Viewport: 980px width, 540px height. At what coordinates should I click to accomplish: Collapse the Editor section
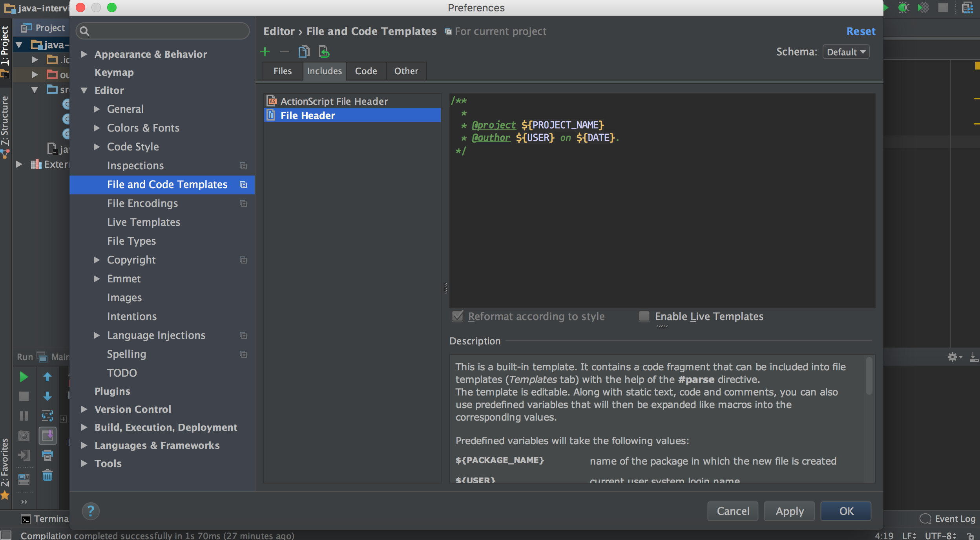pos(84,90)
